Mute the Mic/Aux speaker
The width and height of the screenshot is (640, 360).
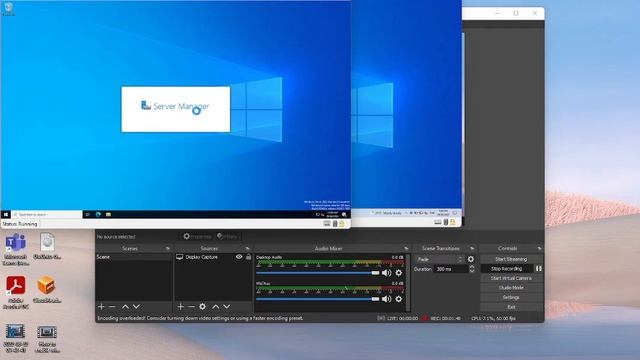386,299
